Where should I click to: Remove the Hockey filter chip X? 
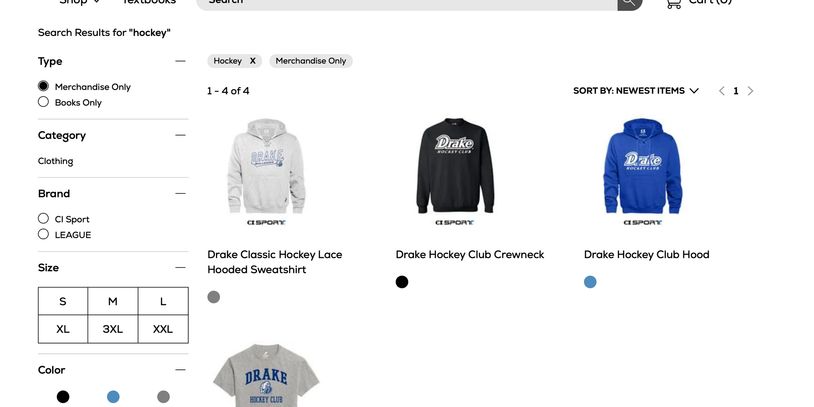pyautogui.click(x=253, y=61)
